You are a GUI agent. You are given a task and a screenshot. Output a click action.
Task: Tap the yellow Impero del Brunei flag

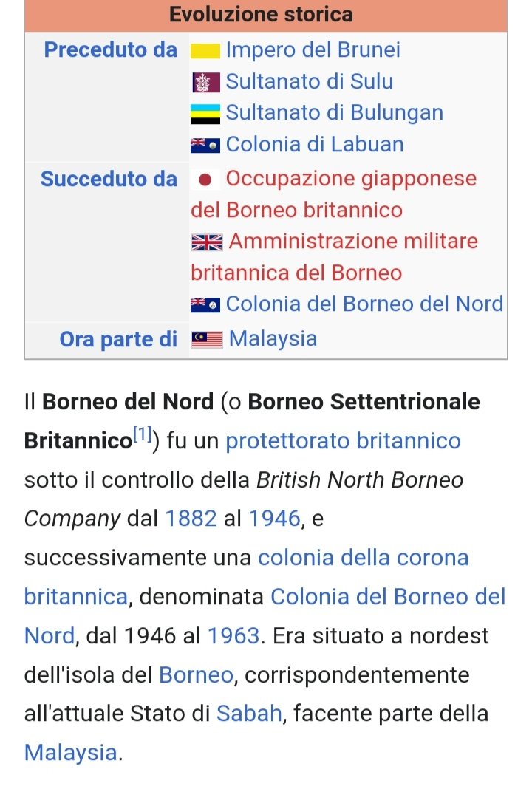tap(205, 51)
